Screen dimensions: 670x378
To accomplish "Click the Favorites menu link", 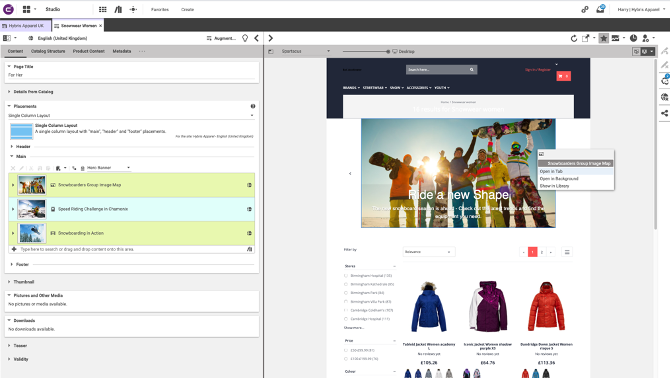I will pos(160,9).
